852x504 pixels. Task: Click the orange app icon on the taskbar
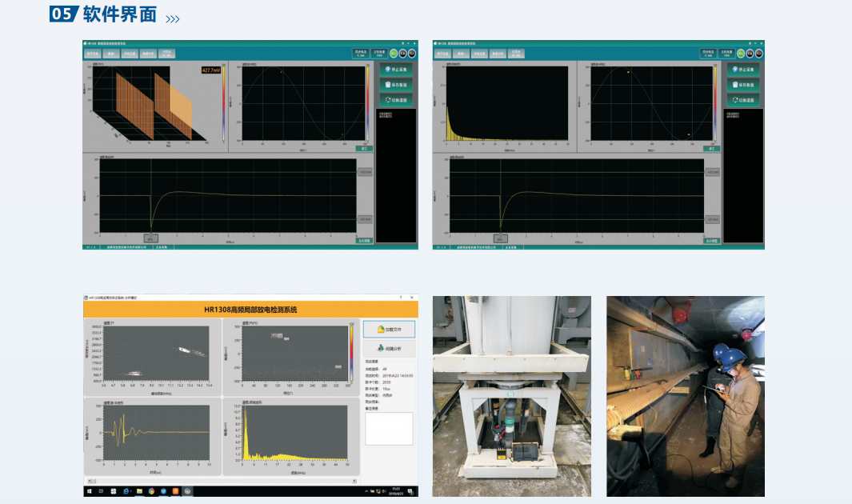175,491
